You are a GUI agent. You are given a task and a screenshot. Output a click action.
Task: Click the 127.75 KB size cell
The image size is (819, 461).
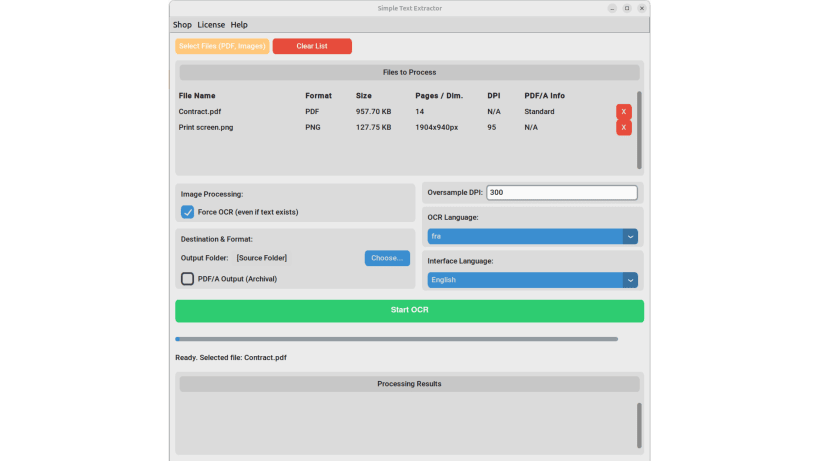pos(373,127)
